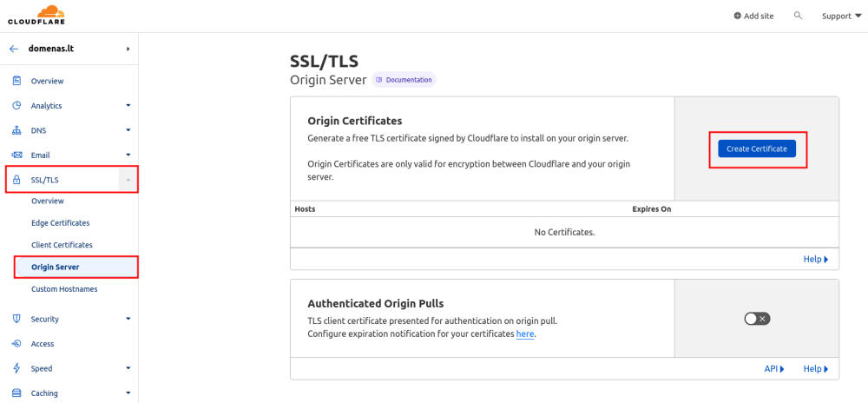Click the 'here' expiration notification link
The height and width of the screenshot is (403, 868).
pos(525,334)
